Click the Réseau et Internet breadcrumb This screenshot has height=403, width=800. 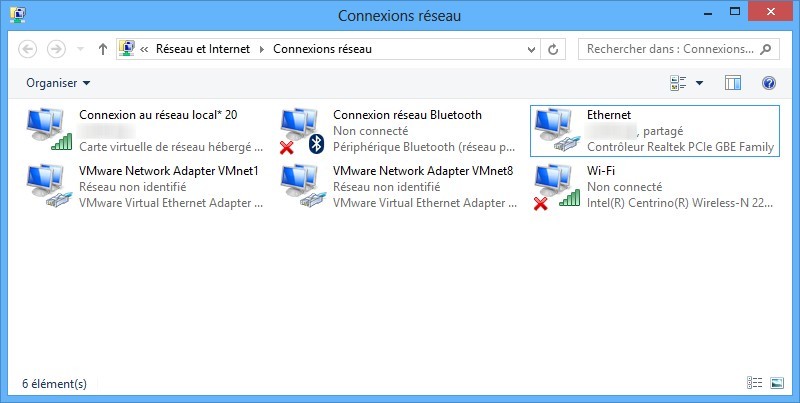tap(203, 49)
